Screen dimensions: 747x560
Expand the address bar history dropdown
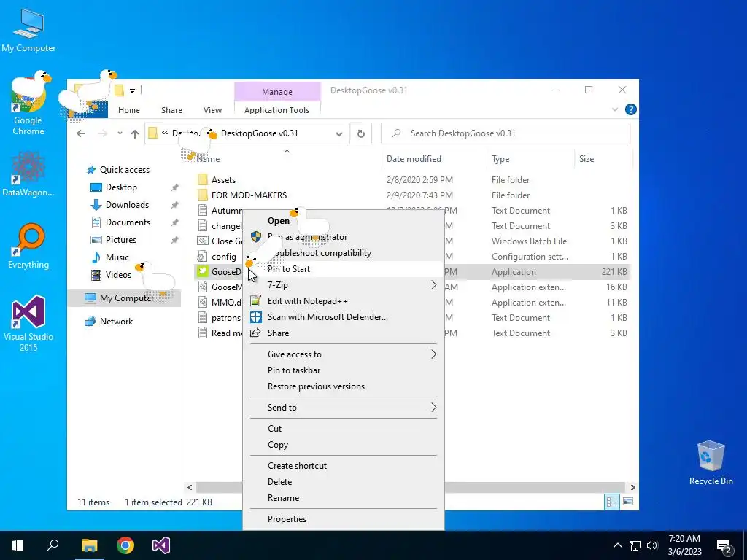click(x=339, y=134)
